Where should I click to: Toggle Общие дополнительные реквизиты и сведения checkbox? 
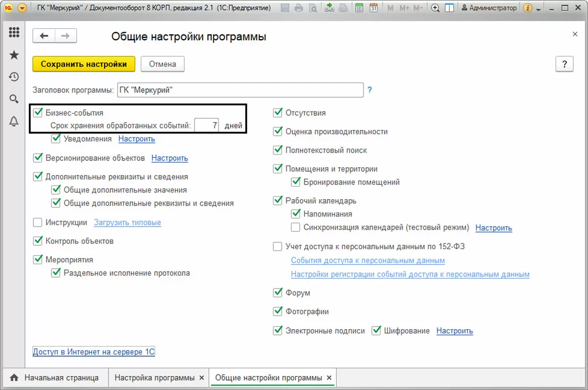point(56,203)
